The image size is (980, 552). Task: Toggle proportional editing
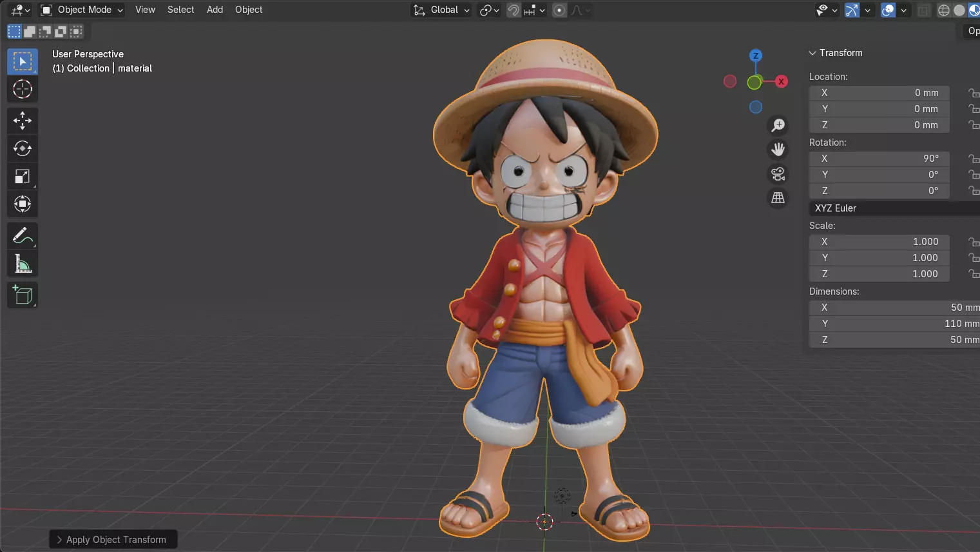click(x=559, y=10)
